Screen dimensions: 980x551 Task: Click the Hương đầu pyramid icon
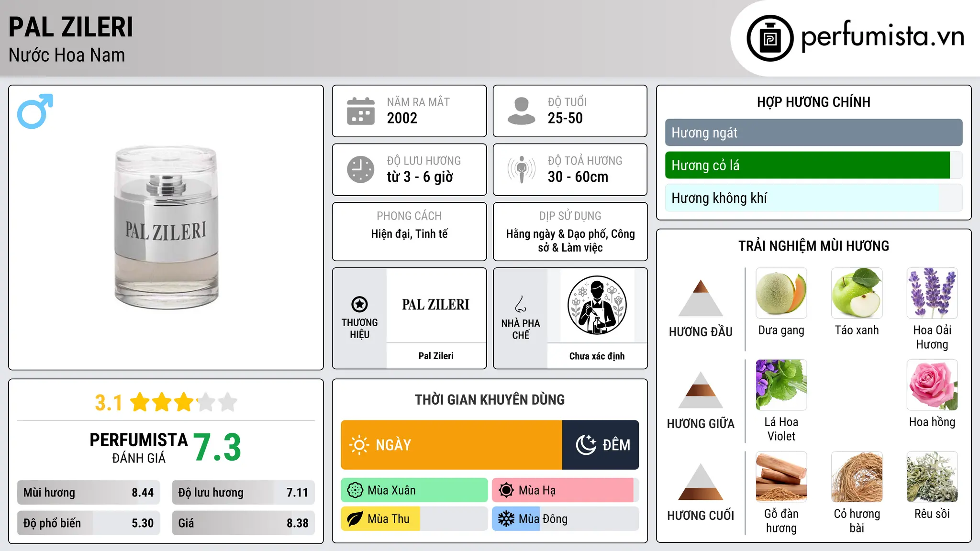[x=701, y=298]
